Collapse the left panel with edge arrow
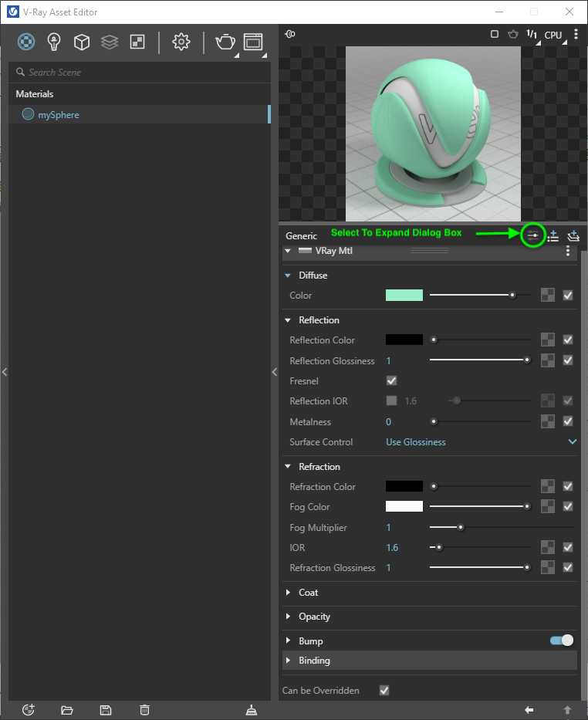The image size is (588, 720). (x=4, y=372)
